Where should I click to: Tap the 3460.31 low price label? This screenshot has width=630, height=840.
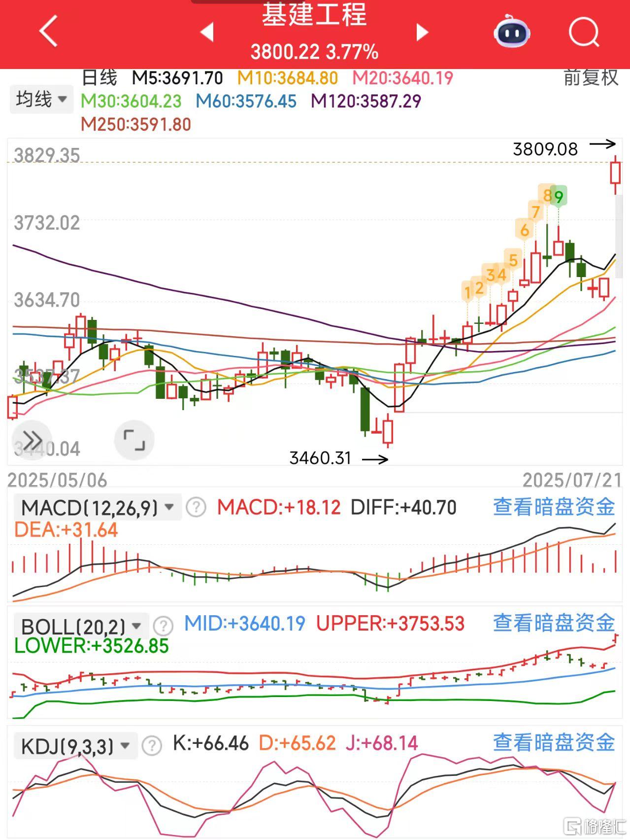tap(320, 458)
